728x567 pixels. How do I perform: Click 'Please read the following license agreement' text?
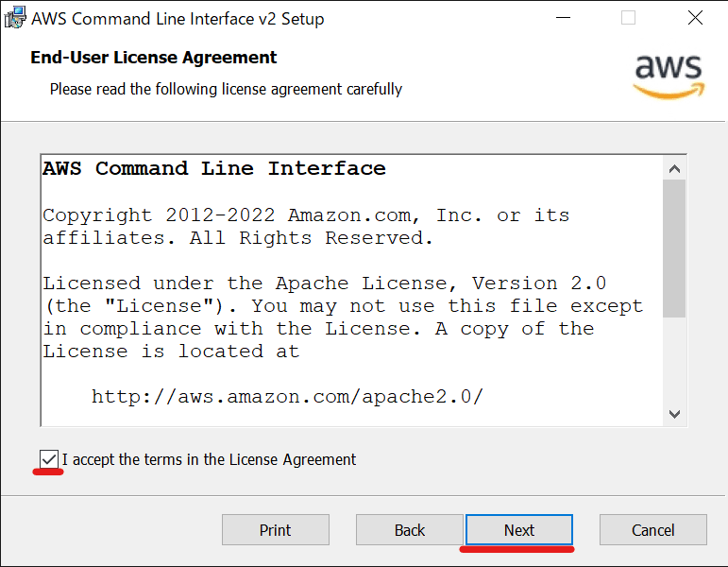click(226, 89)
